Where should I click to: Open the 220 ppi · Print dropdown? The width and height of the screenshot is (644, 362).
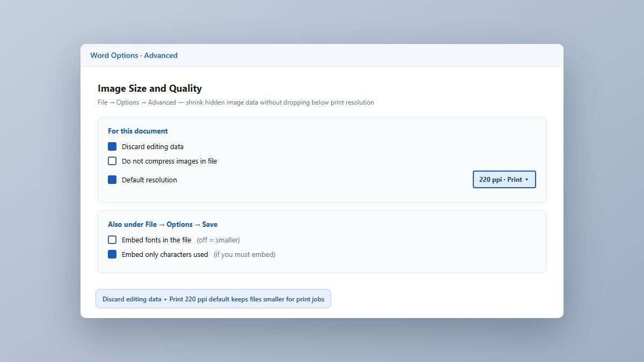(x=504, y=180)
